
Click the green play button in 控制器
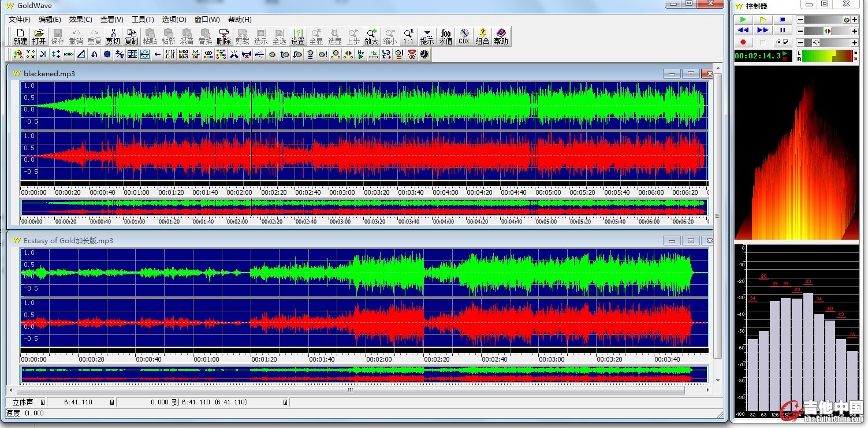point(743,20)
